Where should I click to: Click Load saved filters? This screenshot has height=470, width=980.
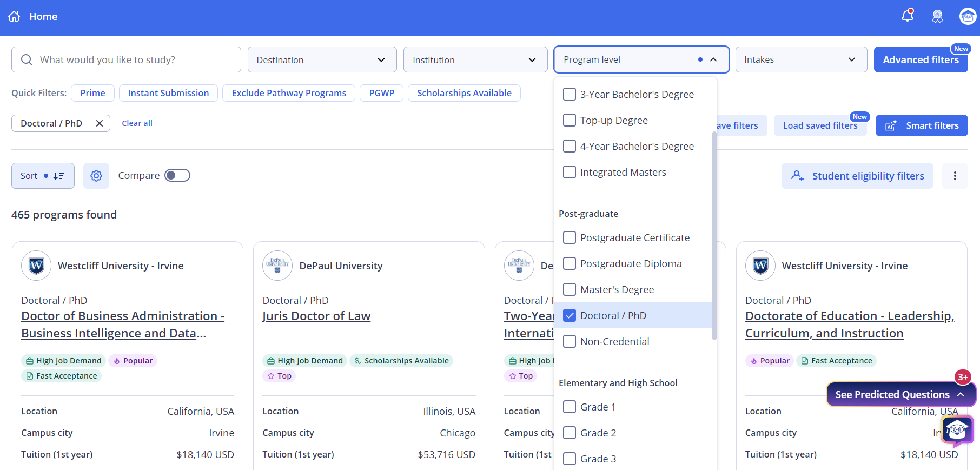click(x=820, y=125)
